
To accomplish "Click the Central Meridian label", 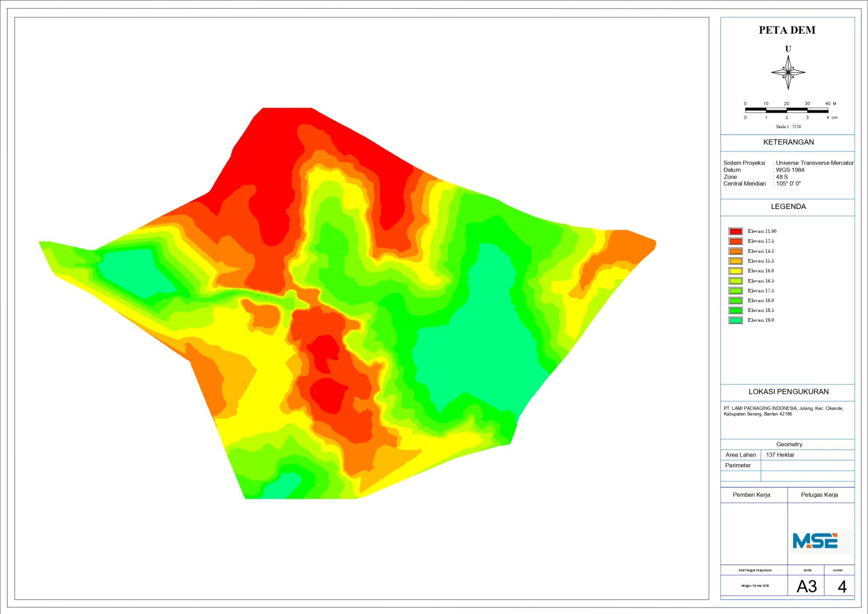I will pyautogui.click(x=744, y=183).
